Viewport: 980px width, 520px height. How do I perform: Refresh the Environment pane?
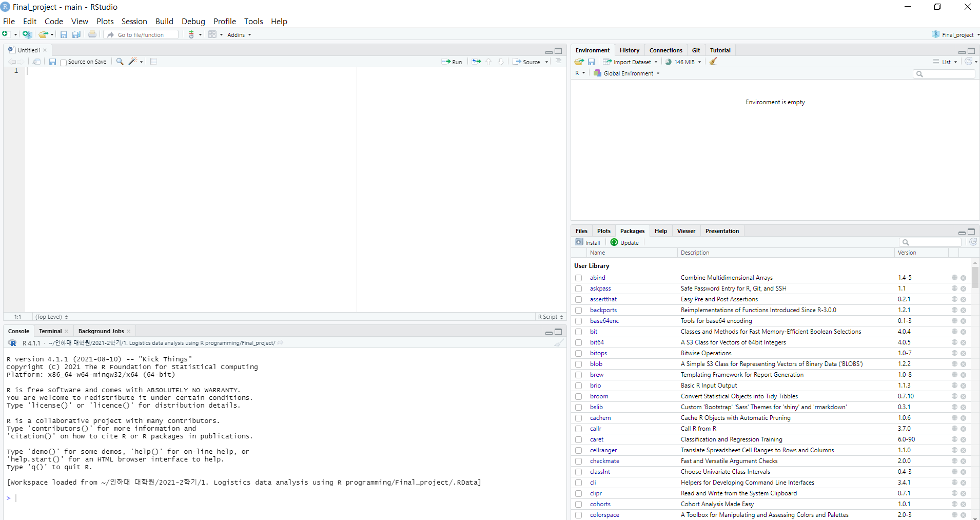point(968,62)
